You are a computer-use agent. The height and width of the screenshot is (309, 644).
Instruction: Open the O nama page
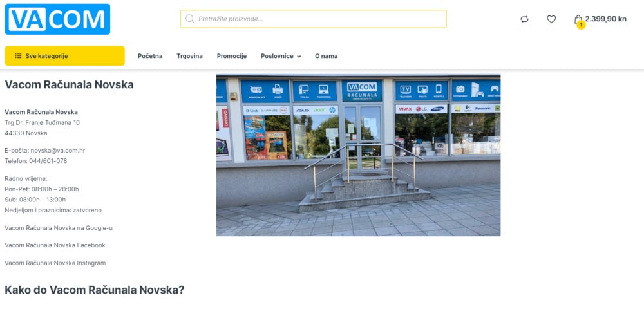click(x=326, y=56)
